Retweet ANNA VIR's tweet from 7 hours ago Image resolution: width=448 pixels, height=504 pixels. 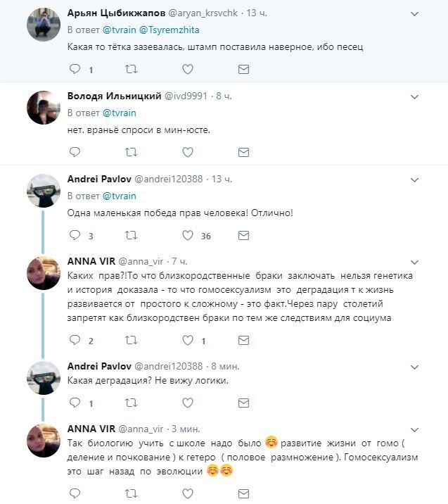coord(131,341)
